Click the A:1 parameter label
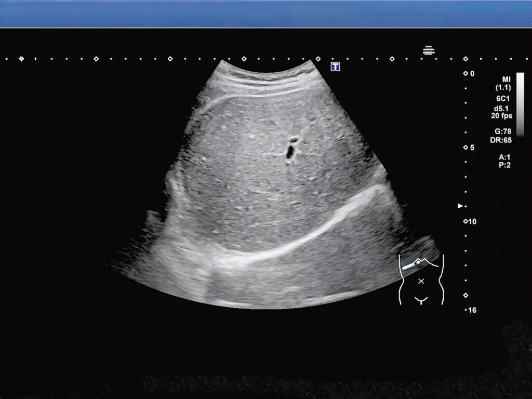 pos(504,156)
